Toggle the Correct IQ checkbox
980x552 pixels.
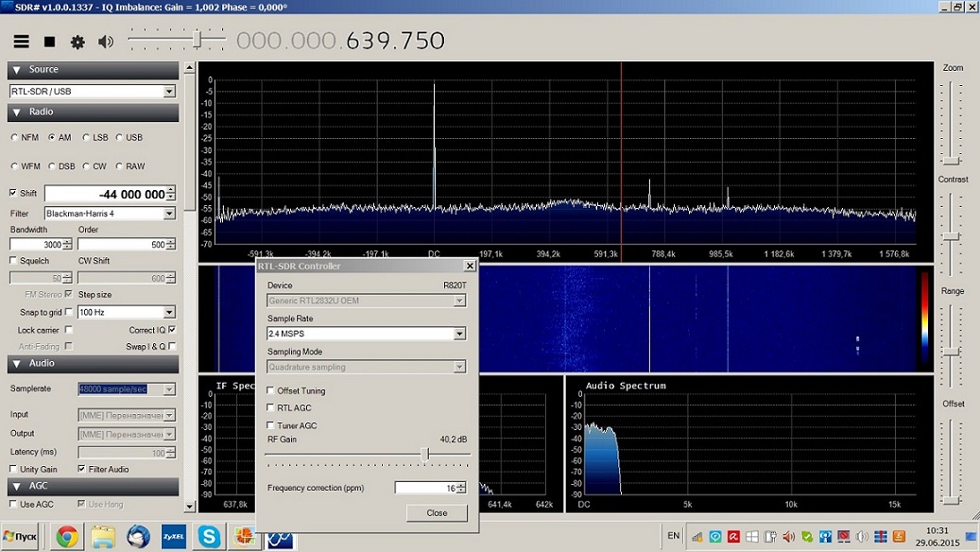pyautogui.click(x=173, y=330)
